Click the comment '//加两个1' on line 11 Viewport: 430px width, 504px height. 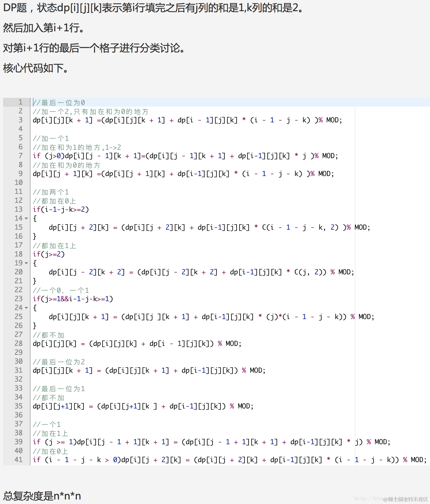click(51, 192)
